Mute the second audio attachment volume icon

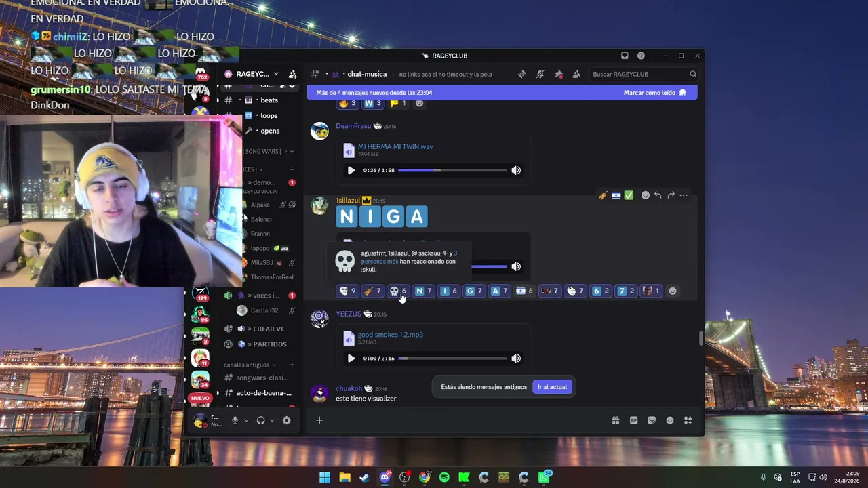(x=516, y=266)
